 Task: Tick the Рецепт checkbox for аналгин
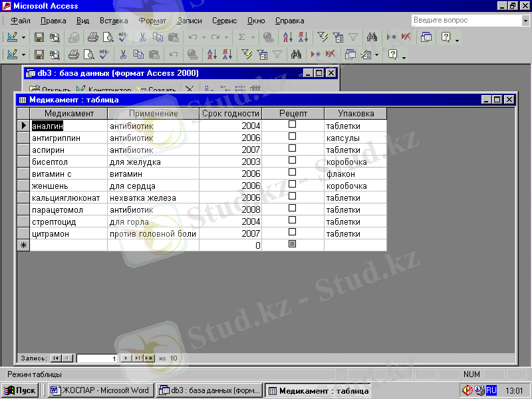tap(292, 125)
